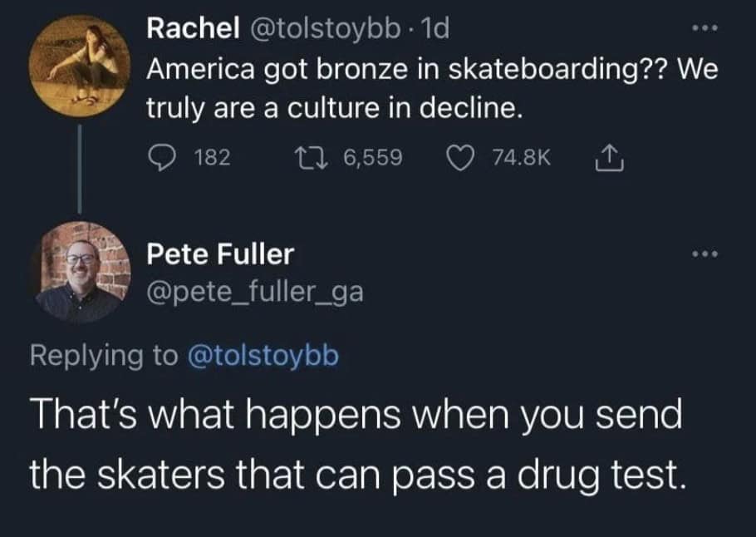
Task: Toggle the reply thread connector line
Action: (79, 166)
